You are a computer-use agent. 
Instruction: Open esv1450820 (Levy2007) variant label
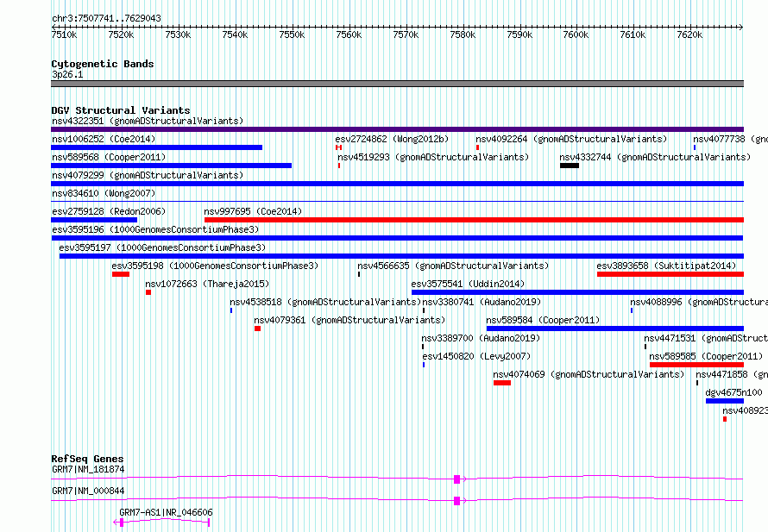476,356
